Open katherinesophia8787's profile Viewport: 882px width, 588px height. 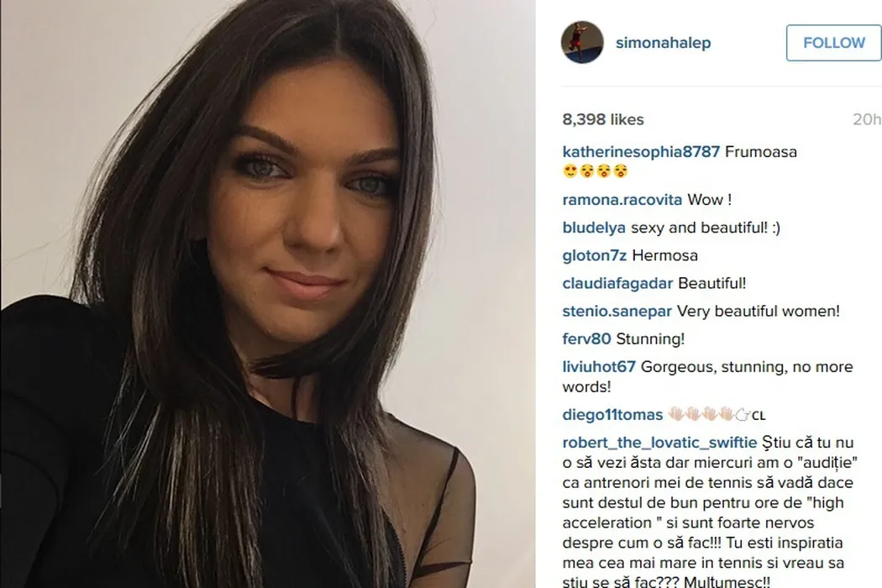[x=641, y=152]
